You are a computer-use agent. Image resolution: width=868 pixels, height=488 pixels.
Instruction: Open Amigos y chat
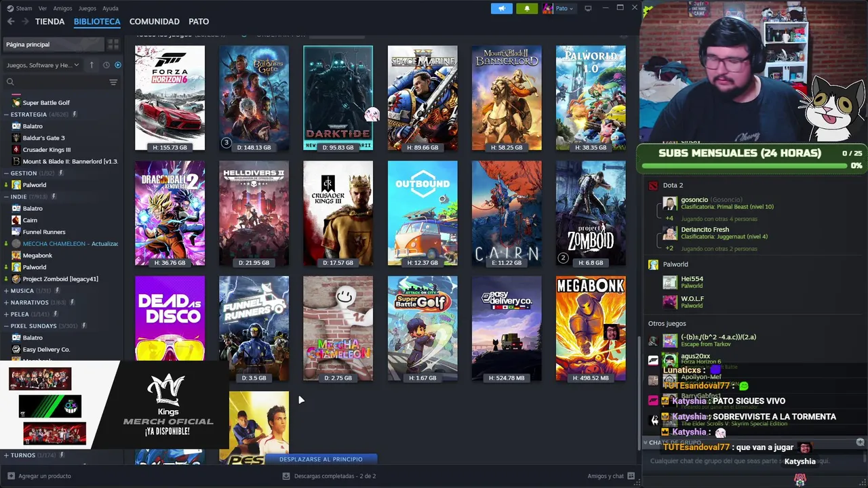(606, 476)
